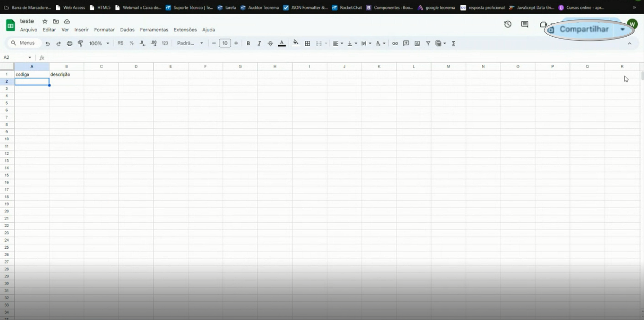Format as percent
644x320 pixels.
[132, 43]
